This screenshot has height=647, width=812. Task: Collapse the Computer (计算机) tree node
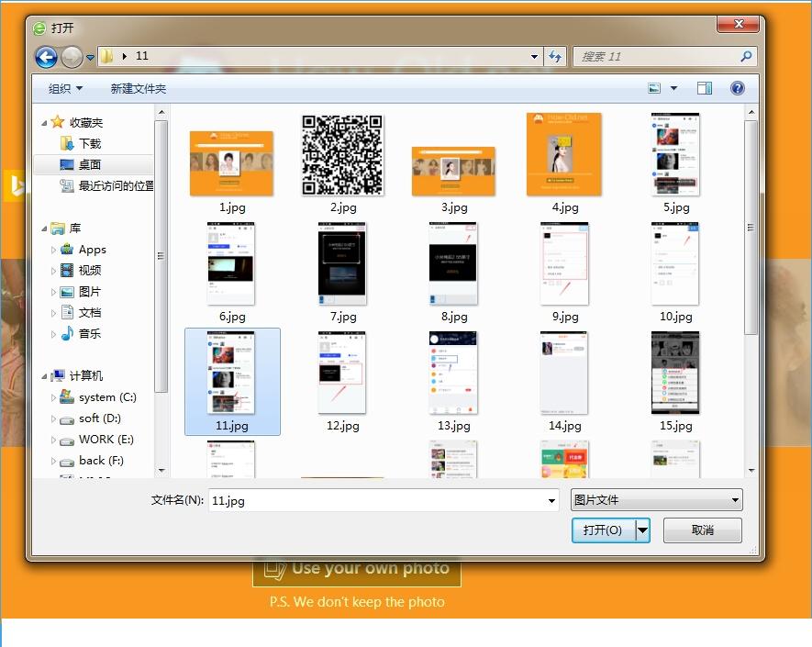tap(44, 376)
